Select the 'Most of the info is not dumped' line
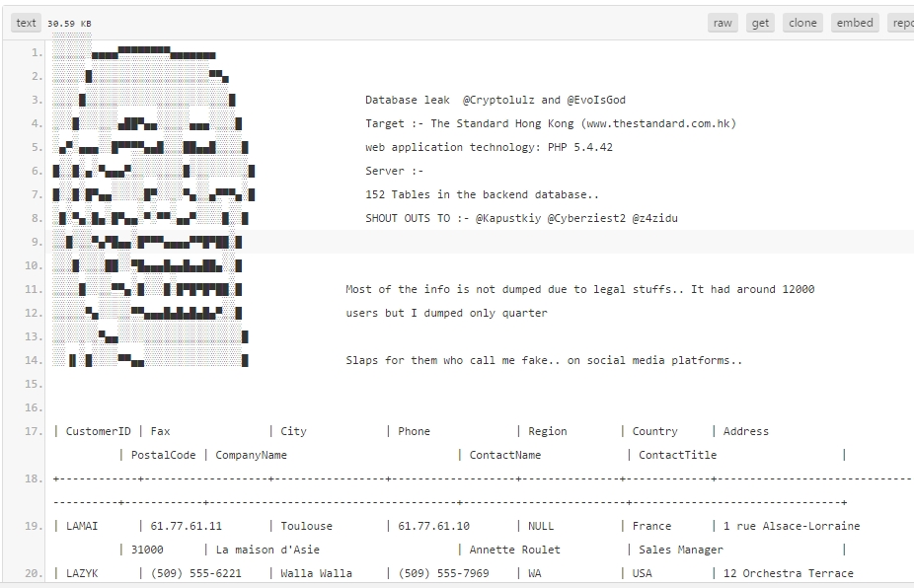 pyautogui.click(x=580, y=289)
